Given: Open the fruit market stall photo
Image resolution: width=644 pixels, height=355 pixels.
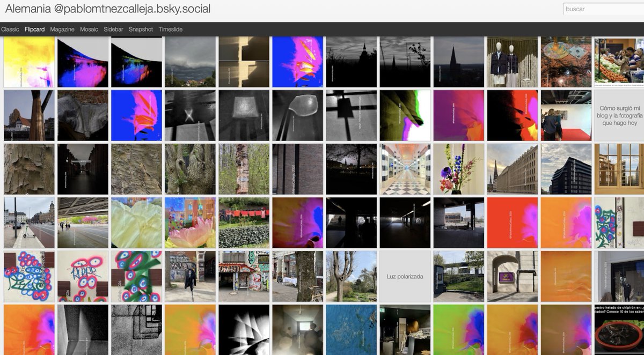Looking at the screenshot, I should [619, 62].
